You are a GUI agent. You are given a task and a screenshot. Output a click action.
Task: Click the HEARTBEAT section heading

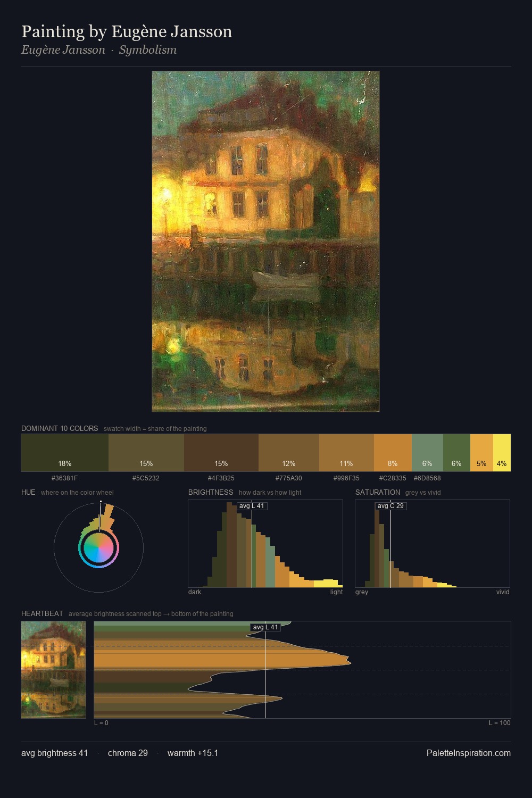click(x=42, y=614)
